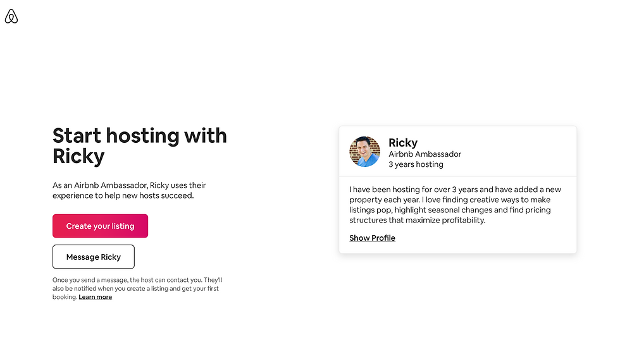Click Ricky's circular profile photo
This screenshot has width=620, height=364.
click(364, 152)
